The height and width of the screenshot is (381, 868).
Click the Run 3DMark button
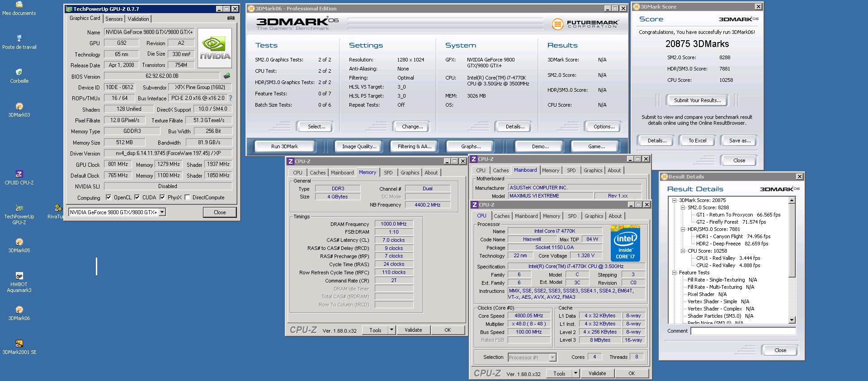pyautogui.click(x=284, y=146)
